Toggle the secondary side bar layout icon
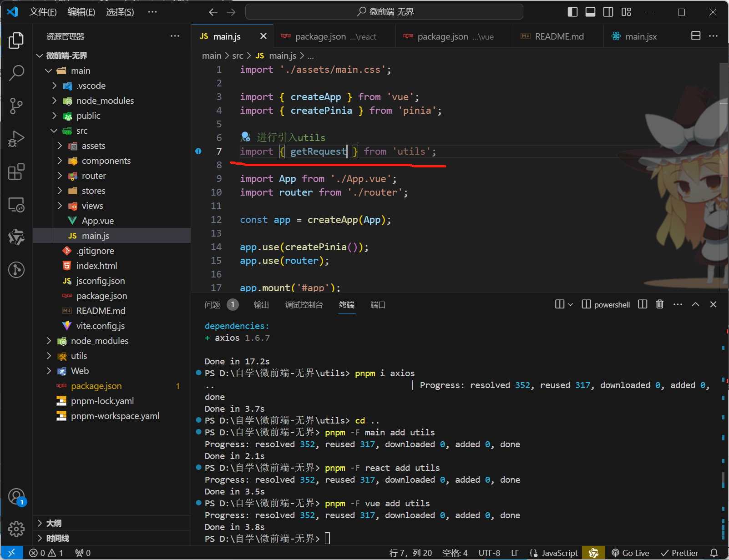 (608, 12)
